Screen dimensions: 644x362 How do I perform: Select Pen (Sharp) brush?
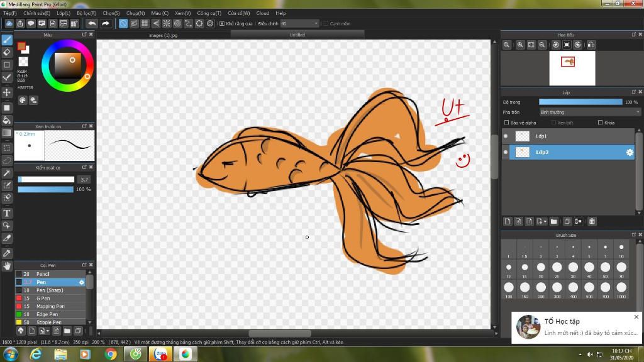pos(50,290)
